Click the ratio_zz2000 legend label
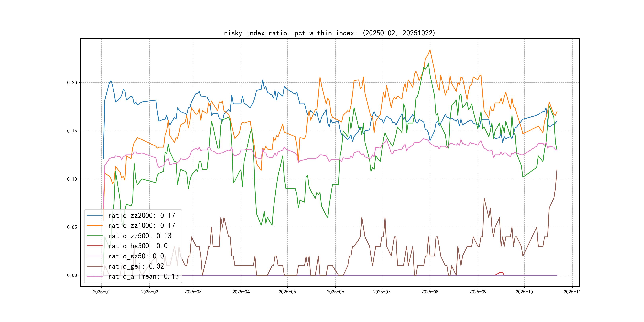The width and height of the screenshot is (644, 322). [x=142, y=215]
